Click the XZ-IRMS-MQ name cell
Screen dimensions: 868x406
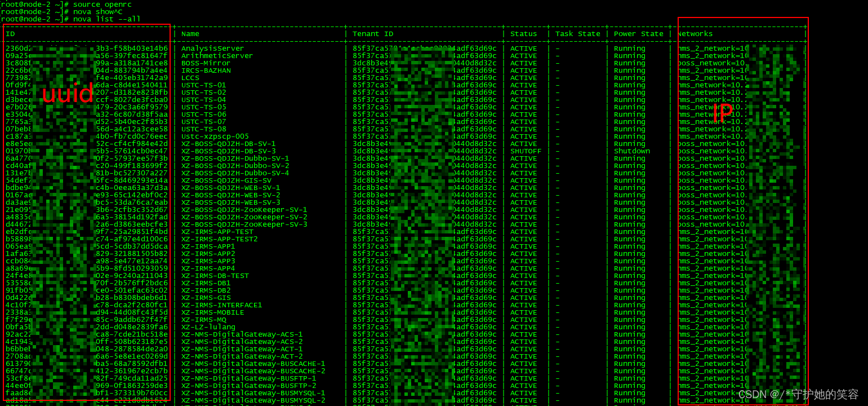(204, 320)
